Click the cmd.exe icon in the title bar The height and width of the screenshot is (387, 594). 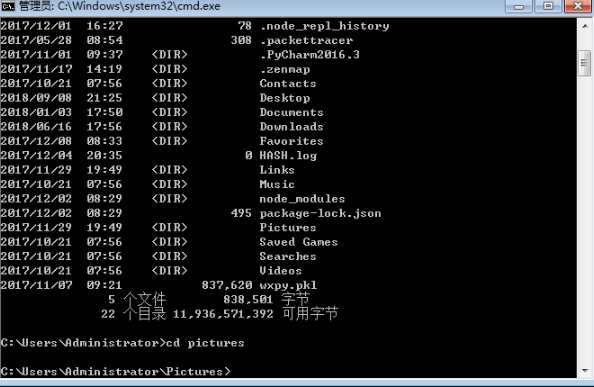pos(8,6)
